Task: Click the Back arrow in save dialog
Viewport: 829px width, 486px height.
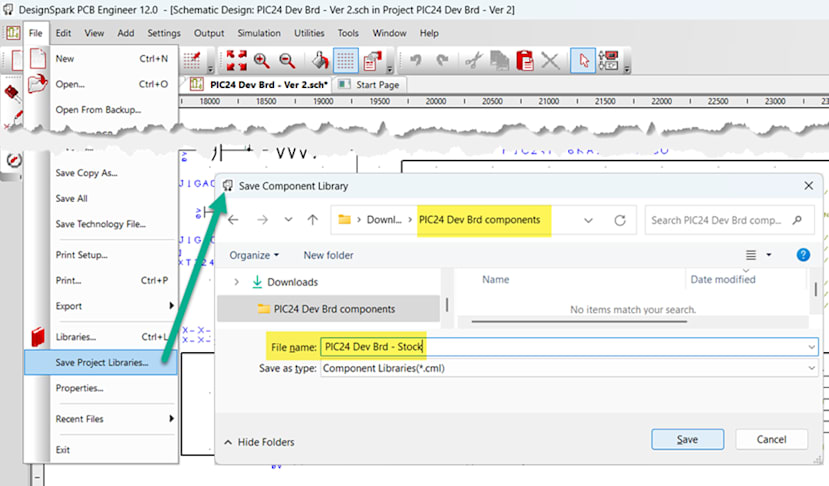Action: coord(233,220)
